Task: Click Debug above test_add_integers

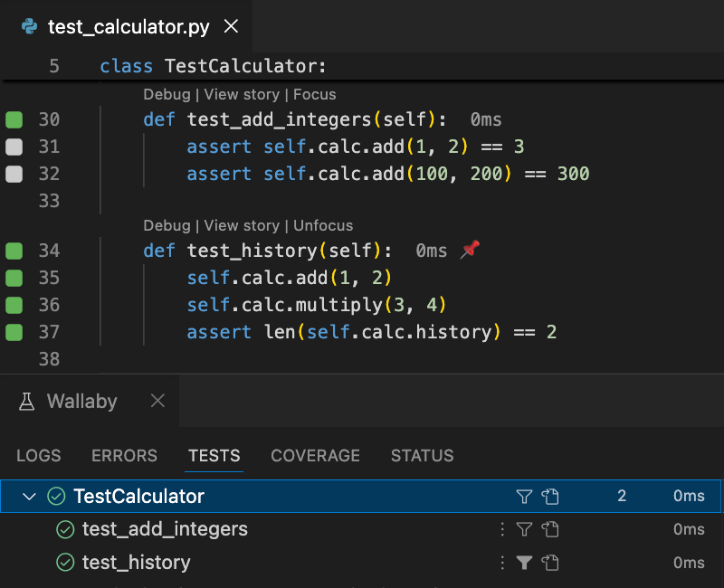Action: pos(167,94)
